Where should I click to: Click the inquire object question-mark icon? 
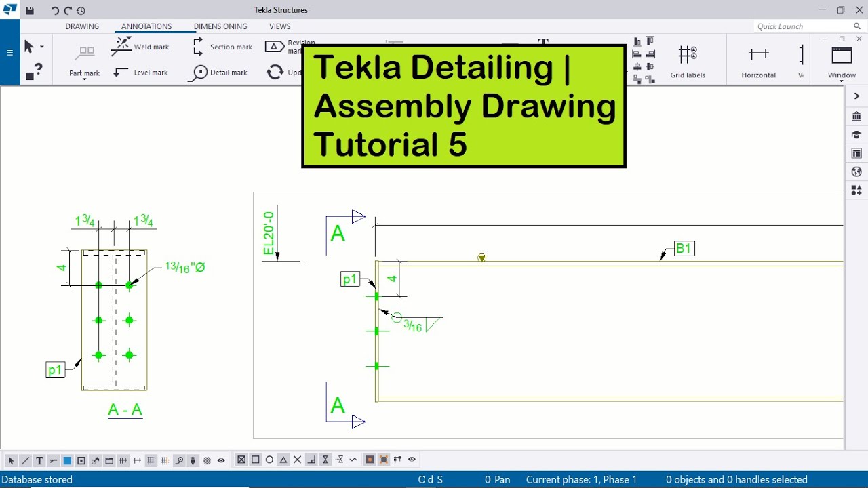[x=34, y=72]
